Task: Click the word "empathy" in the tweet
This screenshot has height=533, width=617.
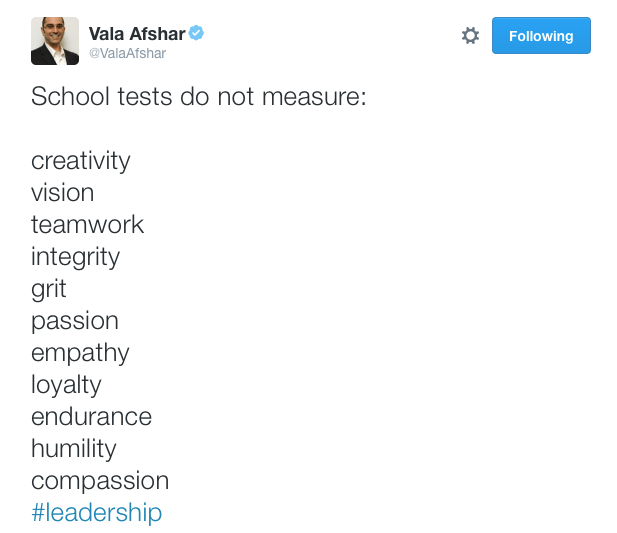Action: [x=80, y=353]
